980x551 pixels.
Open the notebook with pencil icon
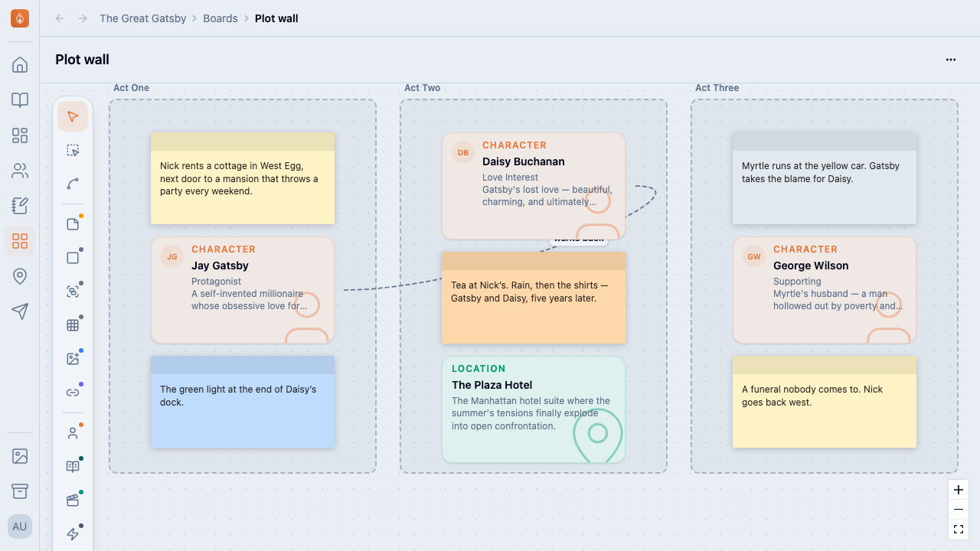click(x=20, y=206)
